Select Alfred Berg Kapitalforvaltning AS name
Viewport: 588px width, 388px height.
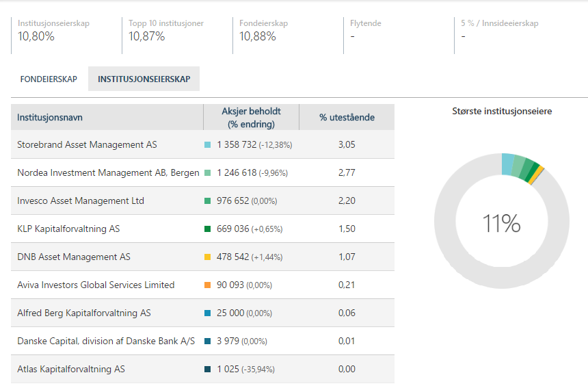[84, 313]
